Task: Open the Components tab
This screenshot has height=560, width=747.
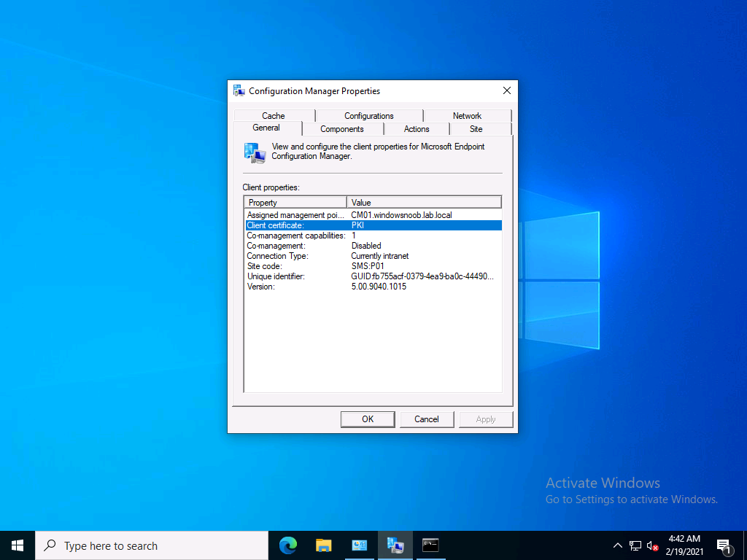Action: [341, 129]
